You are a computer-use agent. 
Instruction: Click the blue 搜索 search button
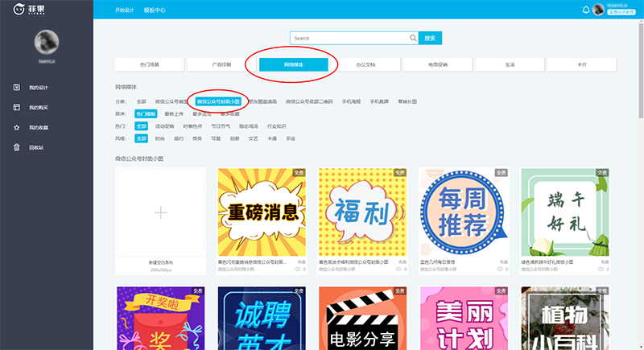(x=430, y=38)
